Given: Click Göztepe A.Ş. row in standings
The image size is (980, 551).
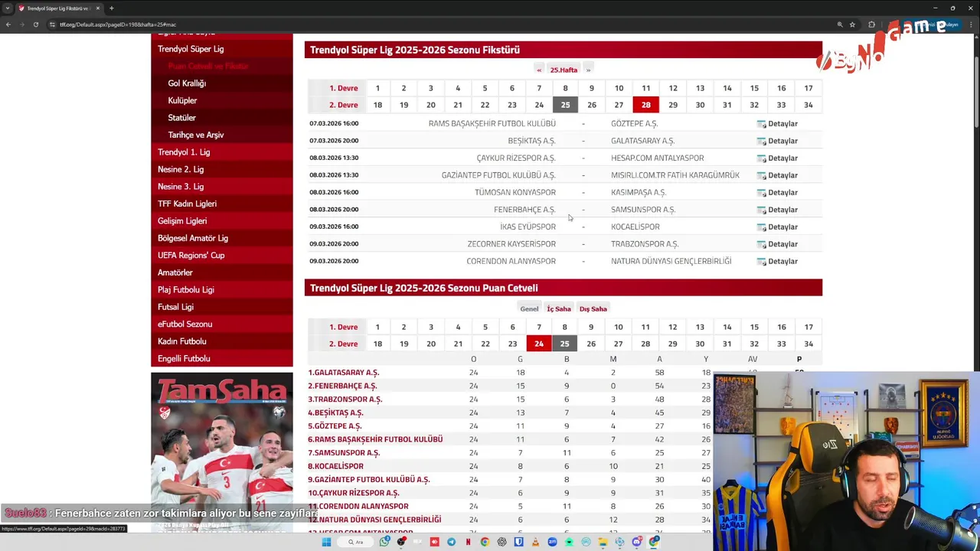Looking at the screenshot, I should (x=510, y=426).
